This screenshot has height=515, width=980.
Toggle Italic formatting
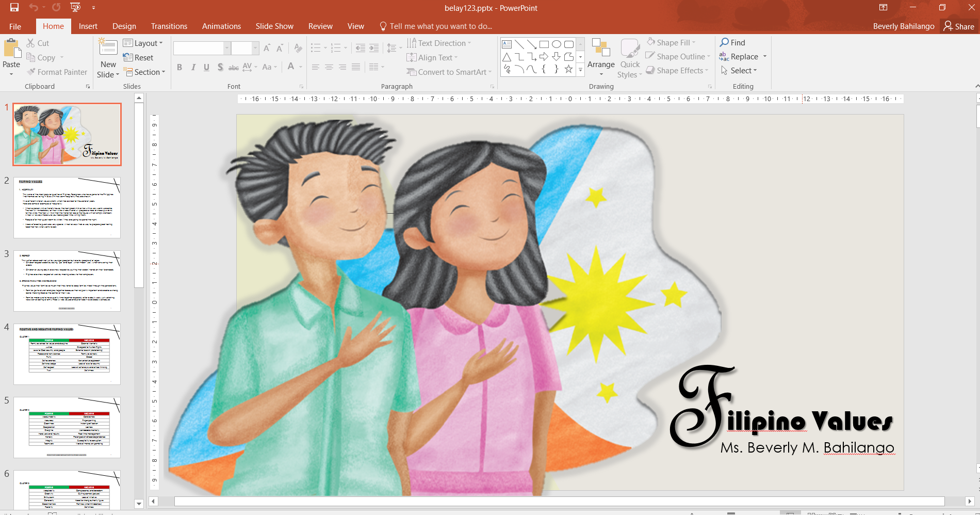point(193,67)
